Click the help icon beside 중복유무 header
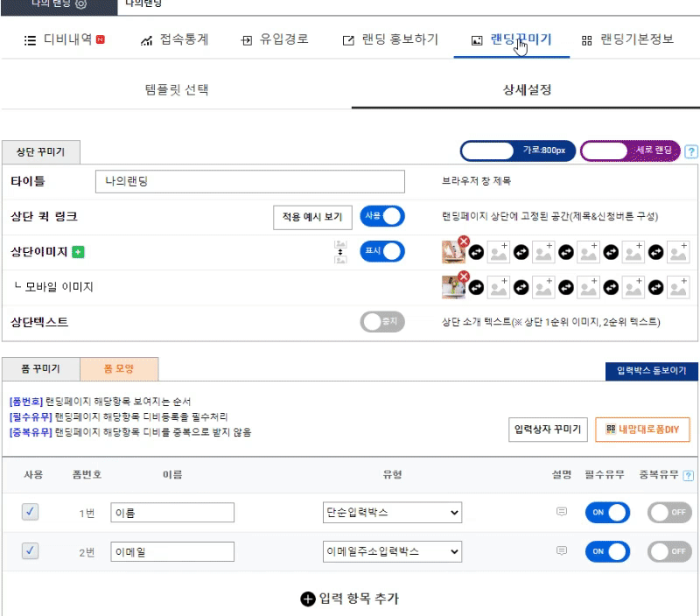 point(689,475)
